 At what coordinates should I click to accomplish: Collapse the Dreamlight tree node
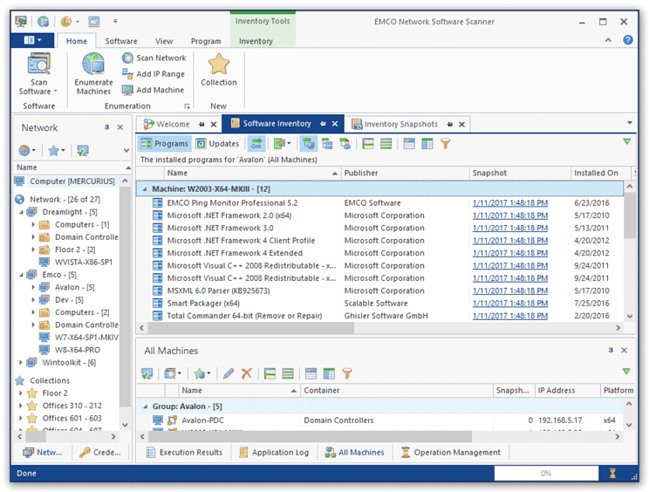[22, 212]
